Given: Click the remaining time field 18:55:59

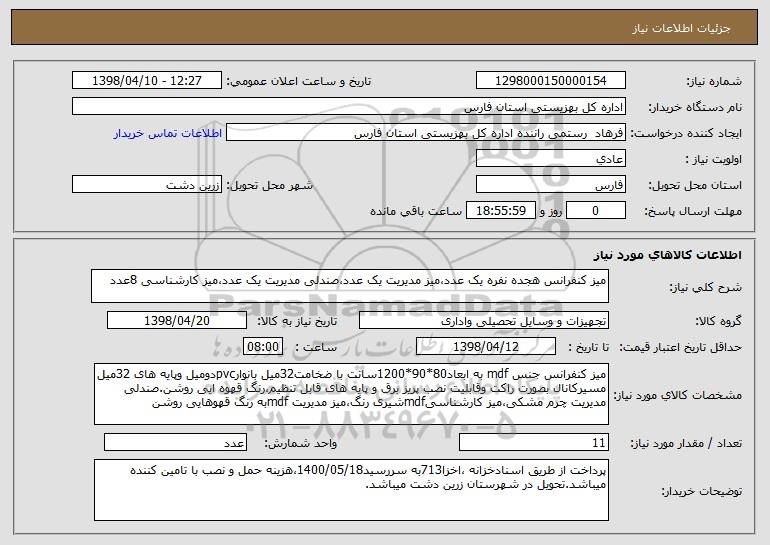Looking at the screenshot, I should coord(500,211).
